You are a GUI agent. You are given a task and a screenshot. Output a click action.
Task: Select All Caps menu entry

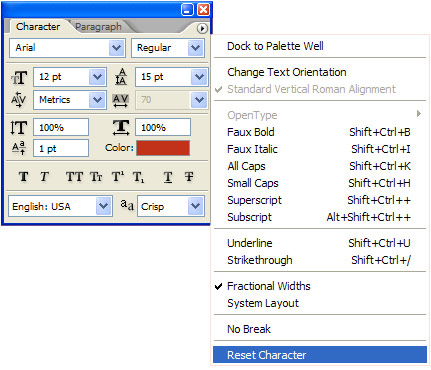(x=320, y=166)
